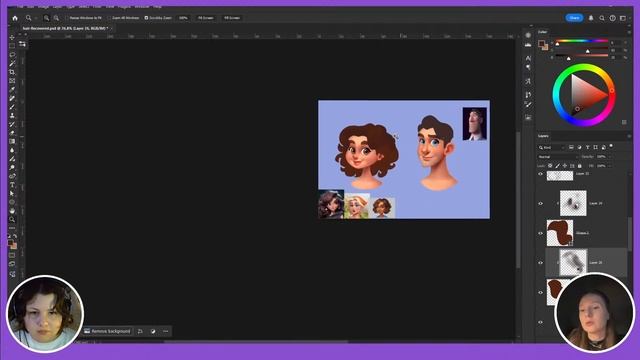This screenshot has height=360, width=640.
Task: Open the Help question mark icon
Action: coord(613,18)
